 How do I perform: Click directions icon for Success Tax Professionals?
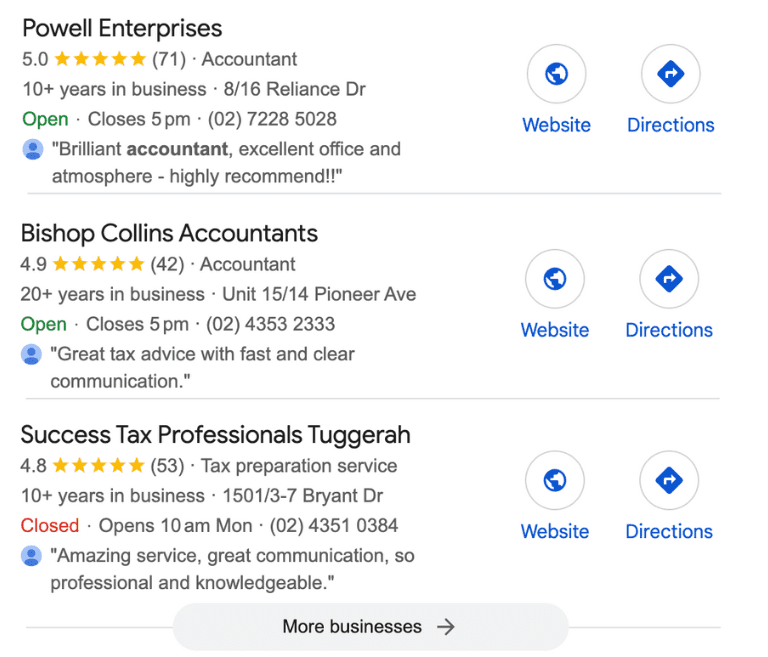(x=669, y=480)
